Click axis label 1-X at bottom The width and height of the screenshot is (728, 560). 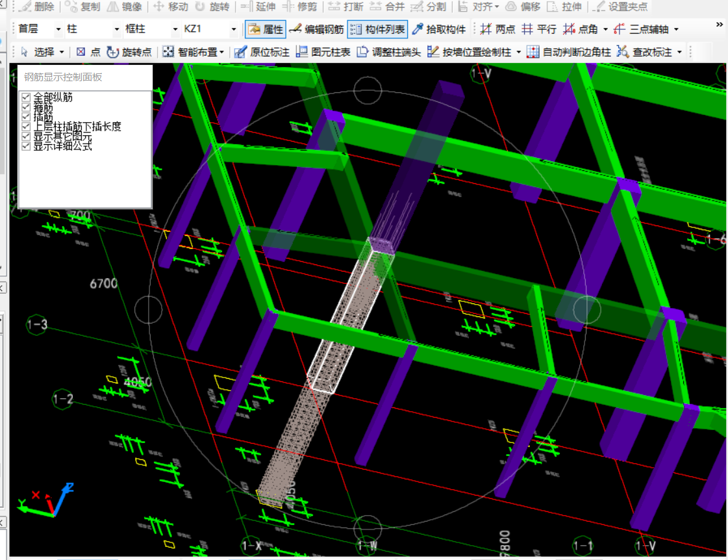[x=251, y=546]
